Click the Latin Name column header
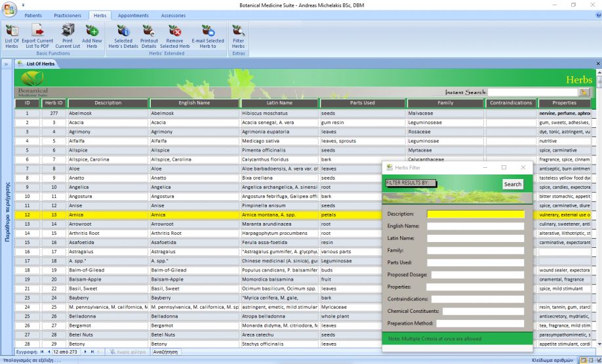602x364 pixels. [x=279, y=103]
